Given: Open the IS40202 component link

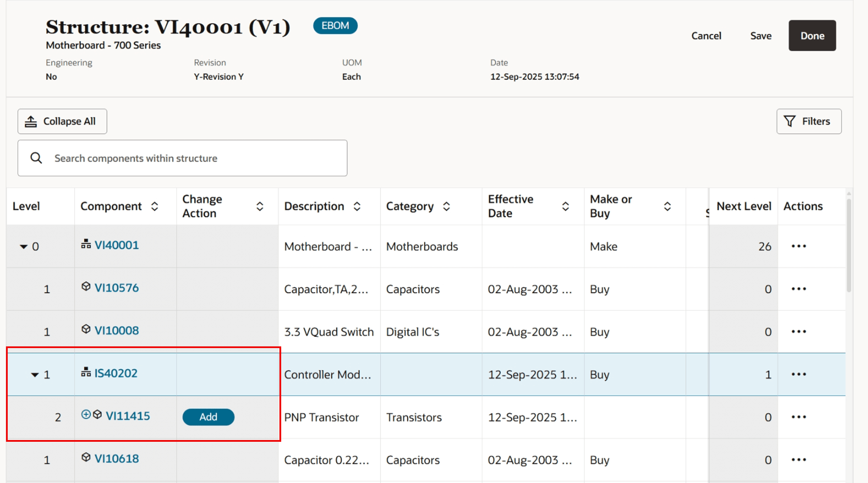Looking at the screenshot, I should point(116,373).
